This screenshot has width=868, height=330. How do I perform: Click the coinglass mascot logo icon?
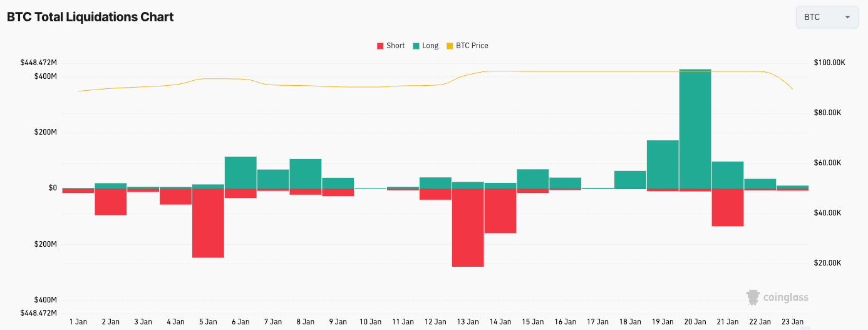tap(753, 297)
